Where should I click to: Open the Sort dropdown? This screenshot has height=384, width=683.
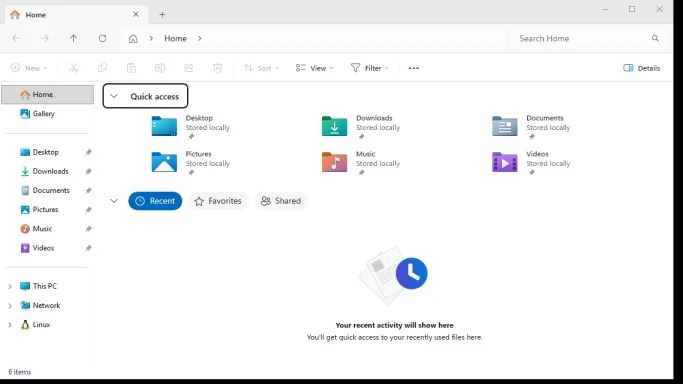click(x=261, y=68)
